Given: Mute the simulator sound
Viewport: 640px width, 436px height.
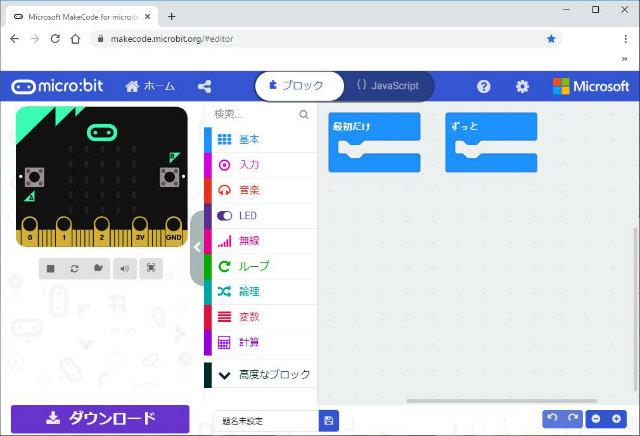Looking at the screenshot, I should (x=125, y=268).
